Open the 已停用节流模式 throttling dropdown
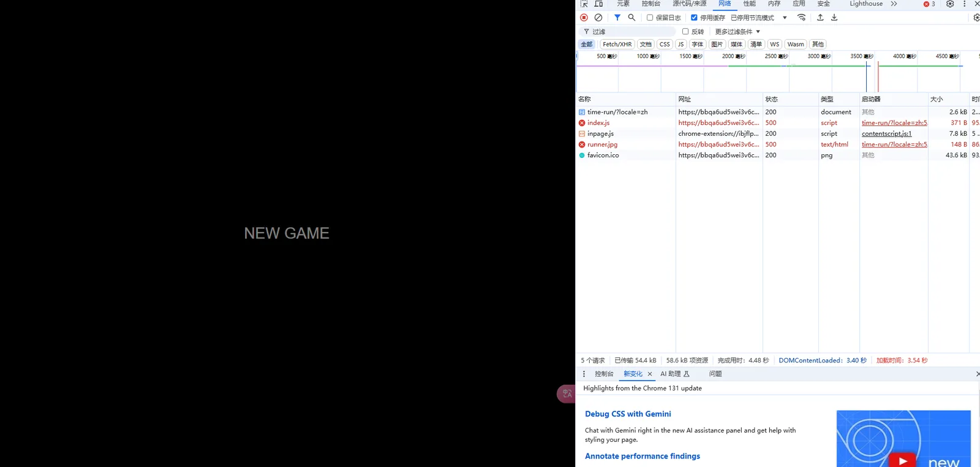 (759, 18)
